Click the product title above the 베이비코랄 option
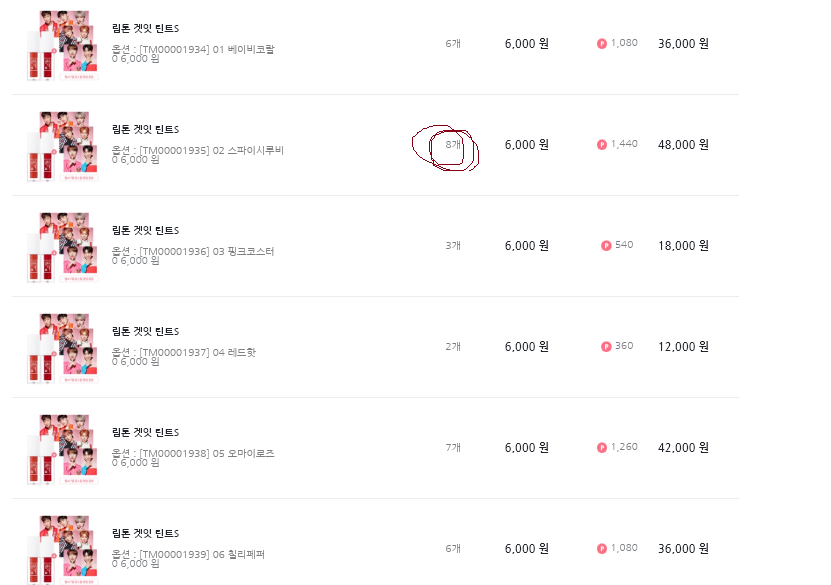 tap(145, 28)
